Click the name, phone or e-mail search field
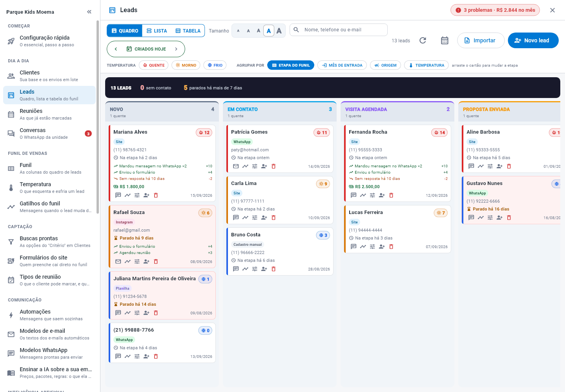Screen dimensions: 565x392 (339, 30)
